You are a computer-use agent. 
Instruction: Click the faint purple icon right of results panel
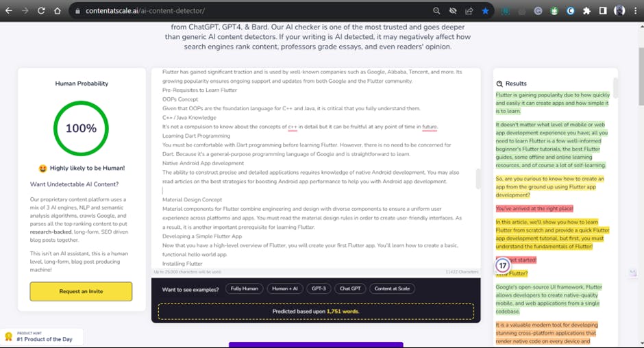tap(633, 273)
